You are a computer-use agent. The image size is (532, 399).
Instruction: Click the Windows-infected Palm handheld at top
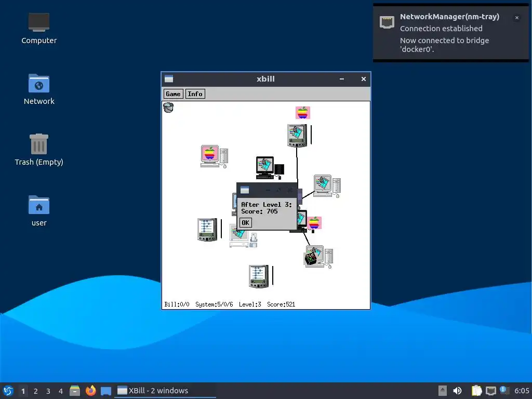tap(297, 136)
